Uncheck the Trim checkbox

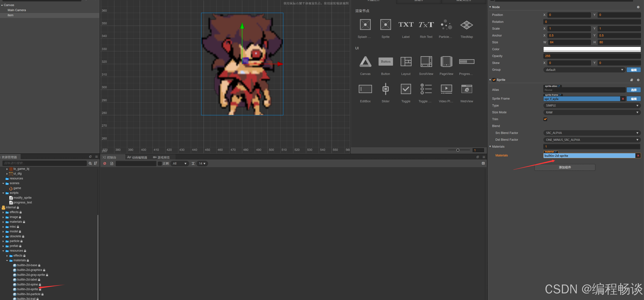point(545,119)
